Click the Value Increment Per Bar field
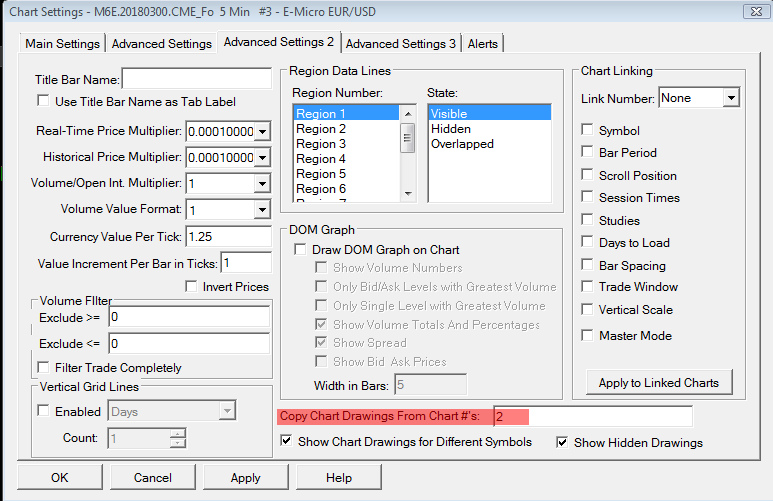The height and width of the screenshot is (501, 773). tap(246, 263)
